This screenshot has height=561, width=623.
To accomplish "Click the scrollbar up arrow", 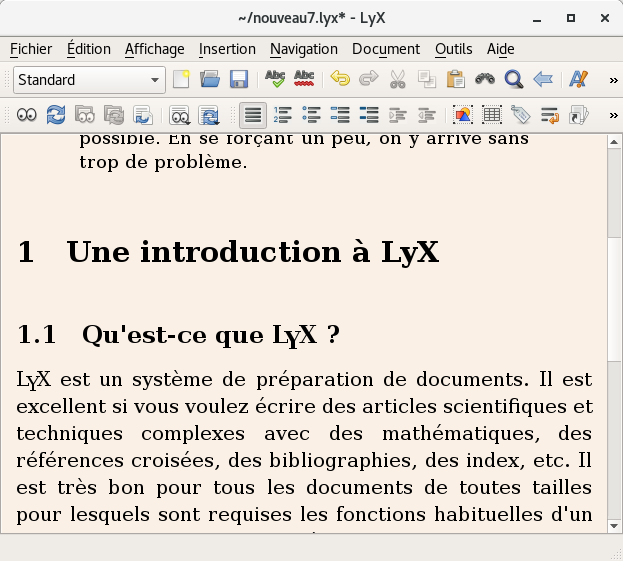I will [x=614, y=141].
